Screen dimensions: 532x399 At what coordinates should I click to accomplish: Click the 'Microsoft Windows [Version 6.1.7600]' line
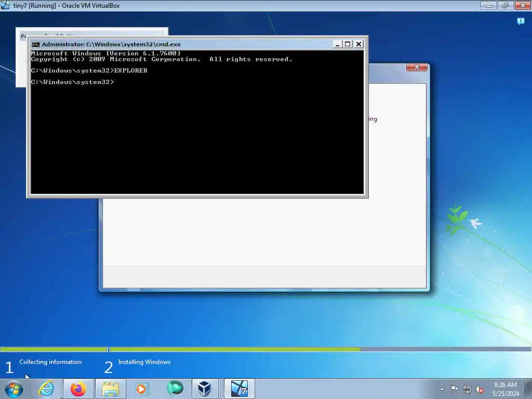105,54
